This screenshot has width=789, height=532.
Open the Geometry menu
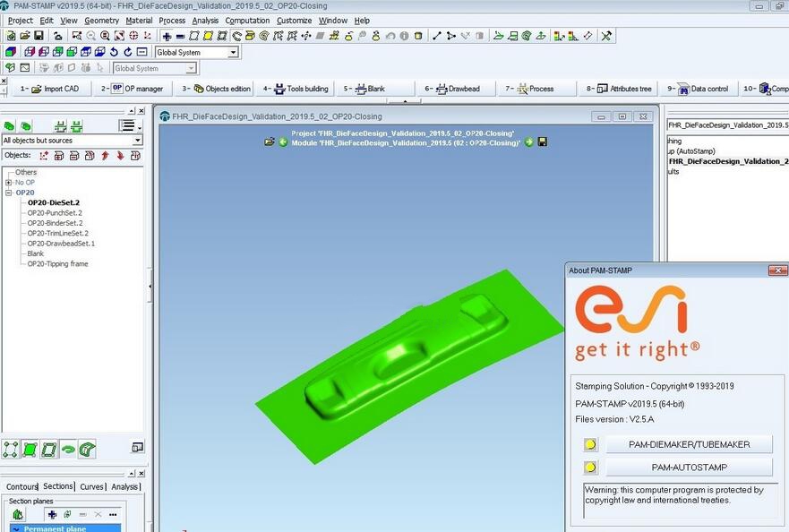101,21
